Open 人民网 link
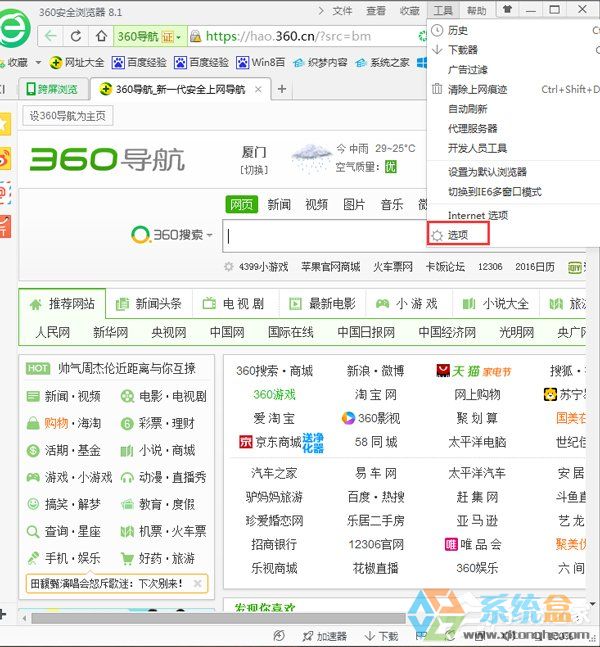The image size is (600, 647). pyautogui.click(x=52, y=332)
